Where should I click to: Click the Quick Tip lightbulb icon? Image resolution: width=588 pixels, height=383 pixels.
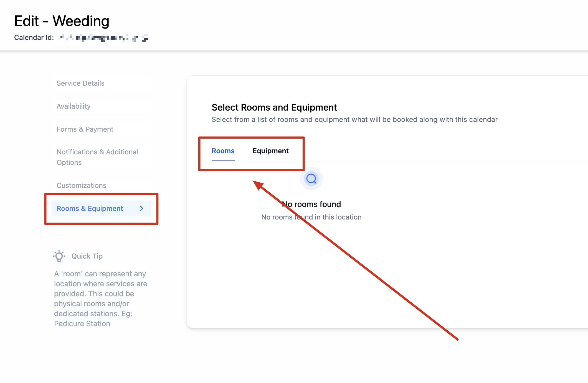click(x=59, y=256)
